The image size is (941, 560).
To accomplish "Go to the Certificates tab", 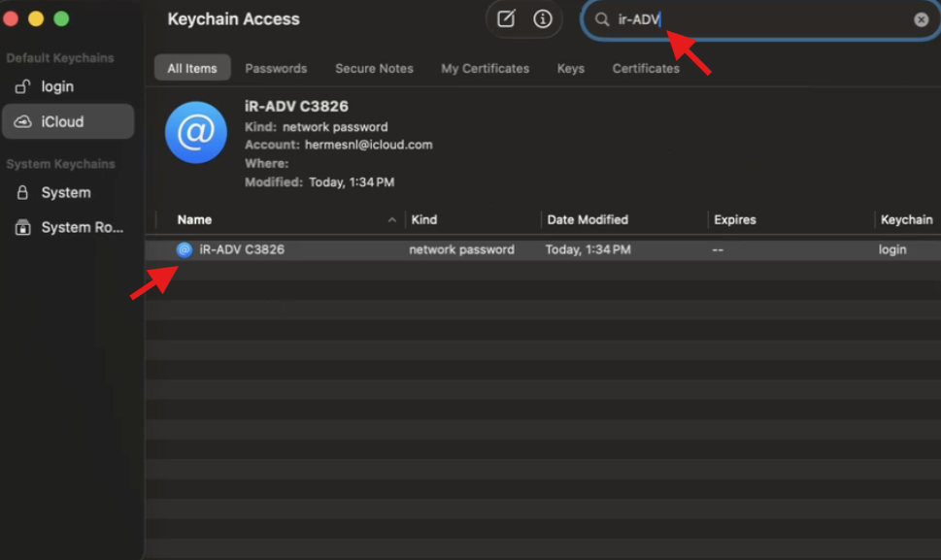I will [x=646, y=68].
